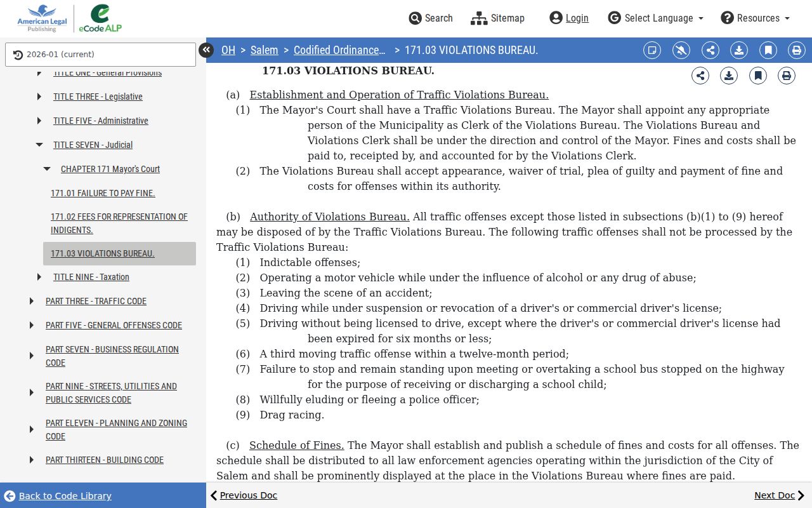Screen dimensions: 812x508
Task: Expand PART FIVE - GENERAL OFFENSES CODE arrow
Action: (x=32, y=325)
